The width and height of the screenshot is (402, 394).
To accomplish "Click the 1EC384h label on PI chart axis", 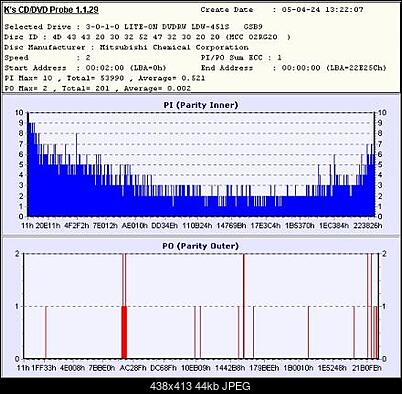I will click(334, 226).
